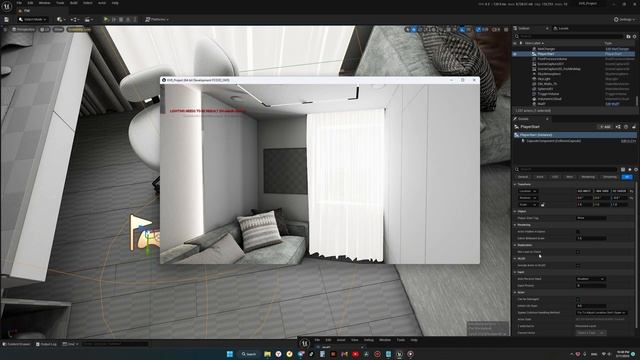Open Outliner settings gear icon
This screenshot has width=640, height=360.
(634, 36)
